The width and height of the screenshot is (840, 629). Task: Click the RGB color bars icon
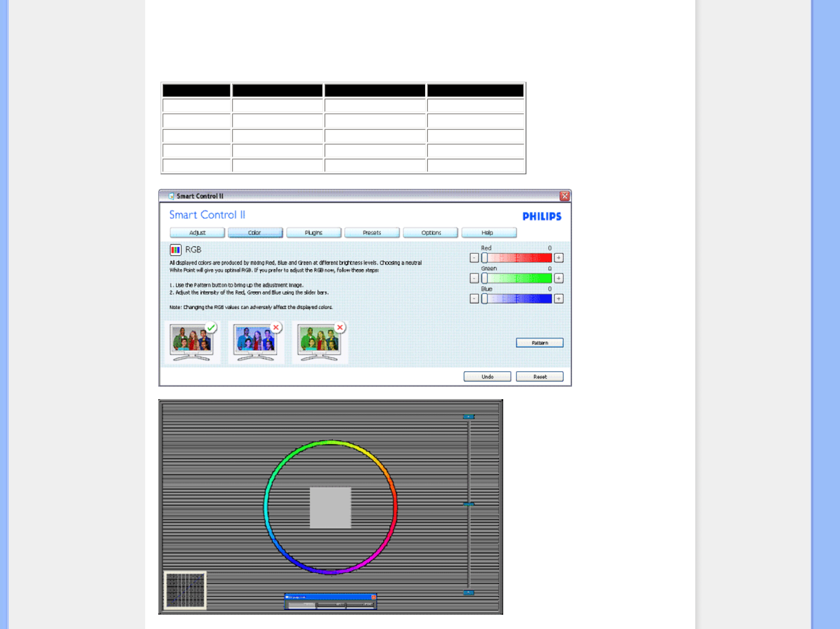click(x=175, y=250)
